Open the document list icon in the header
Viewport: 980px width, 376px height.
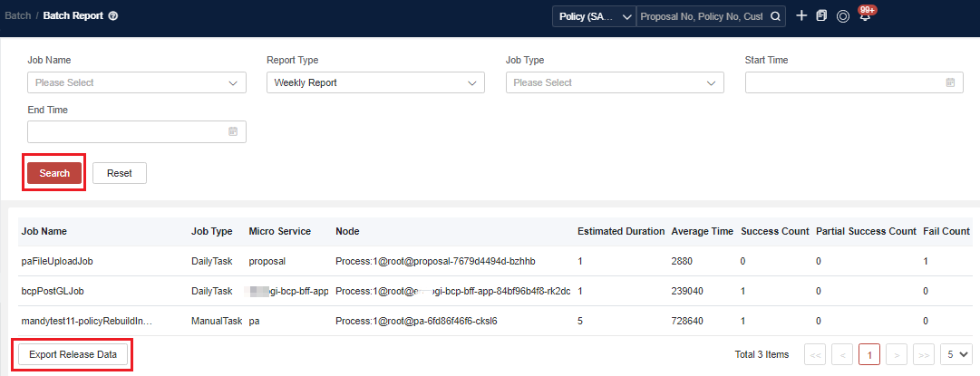(x=821, y=16)
